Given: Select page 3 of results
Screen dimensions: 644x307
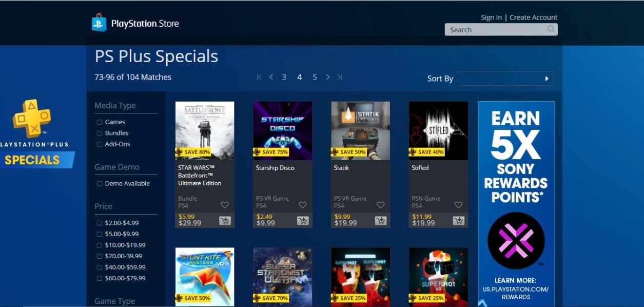Looking at the screenshot, I should (x=284, y=77).
